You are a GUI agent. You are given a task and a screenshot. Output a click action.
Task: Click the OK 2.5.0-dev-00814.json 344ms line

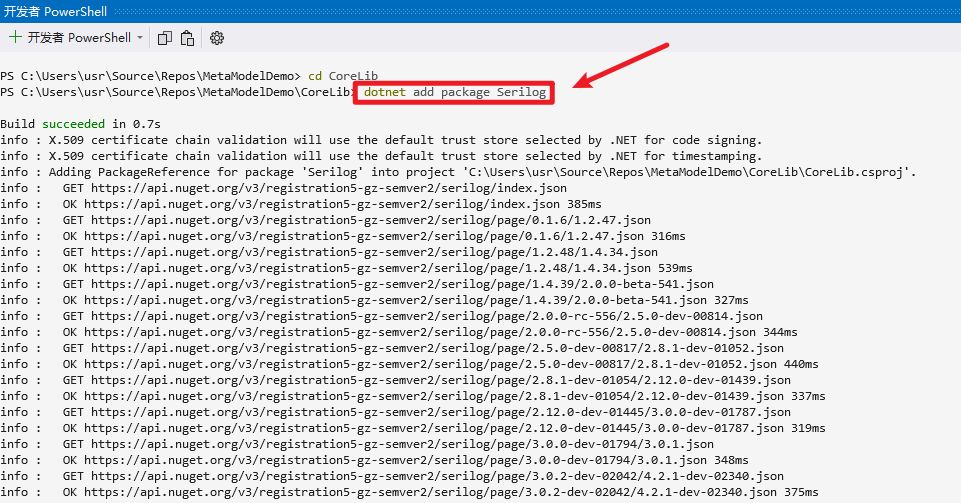pos(399,331)
